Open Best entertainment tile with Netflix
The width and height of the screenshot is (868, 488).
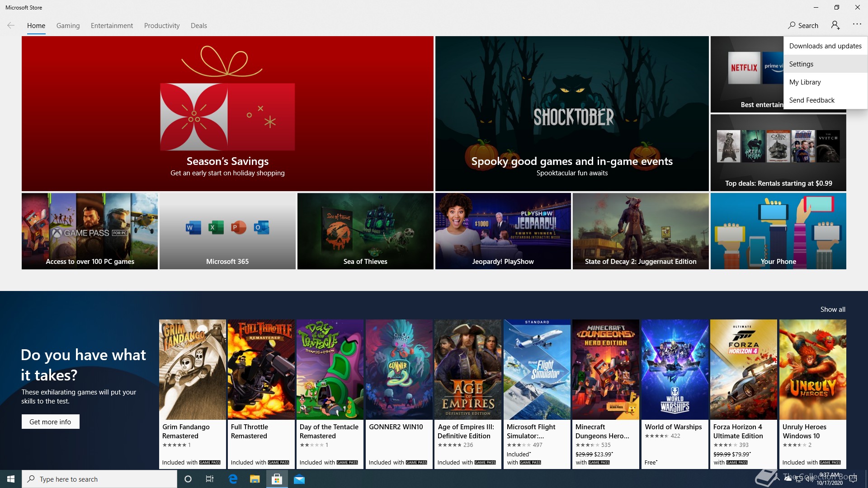[747, 75]
